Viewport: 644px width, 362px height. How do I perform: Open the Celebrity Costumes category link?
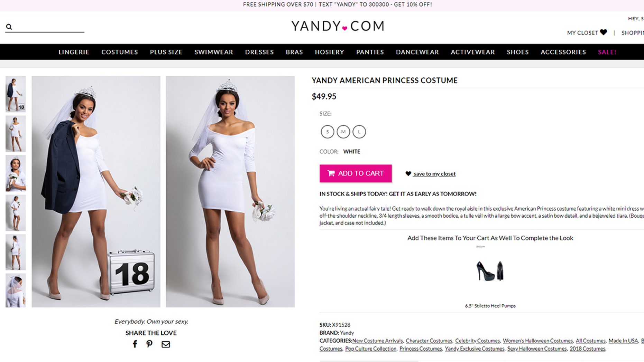click(x=477, y=341)
